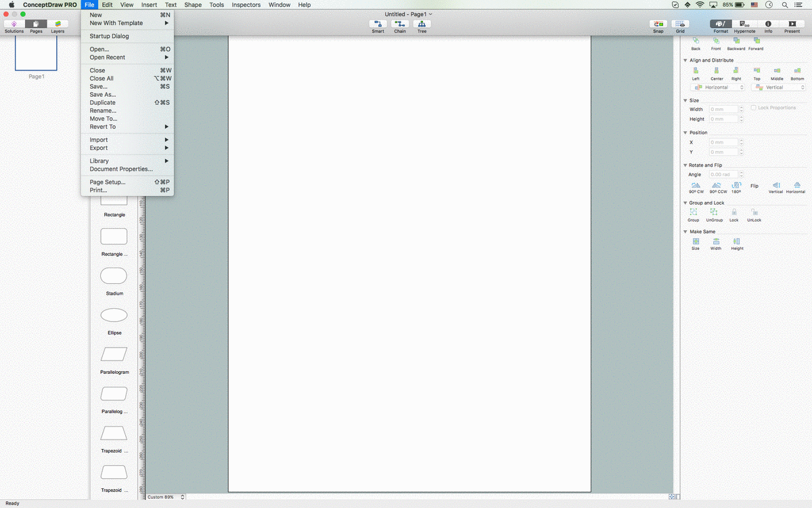Viewport: 812px width, 508px height.
Task: Collapse Group and Lock section
Action: [x=685, y=203]
